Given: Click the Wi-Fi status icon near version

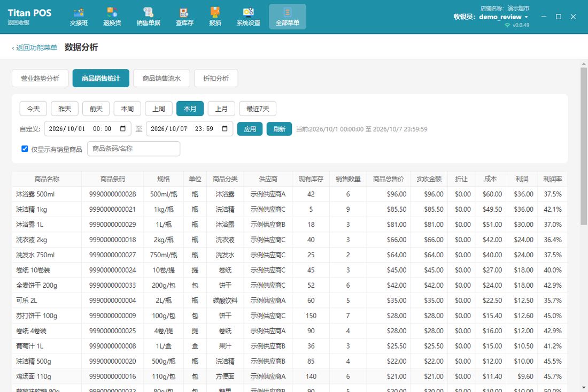Looking at the screenshot, I should coord(507,25).
